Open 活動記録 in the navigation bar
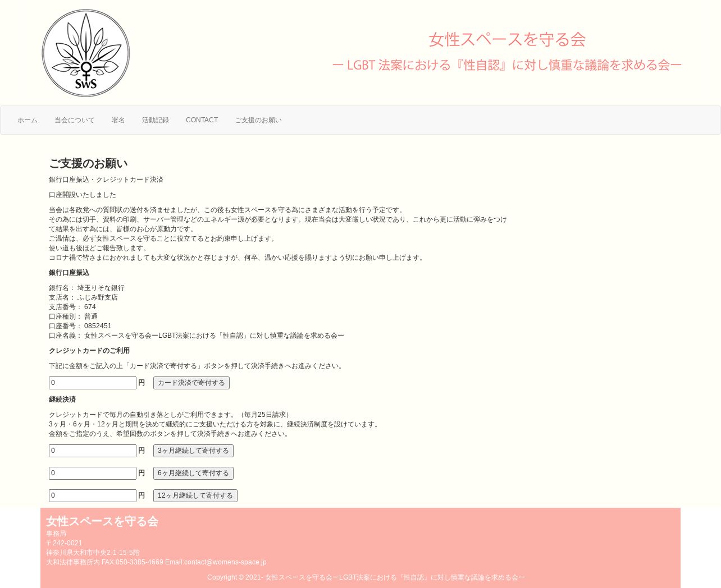 (x=156, y=120)
